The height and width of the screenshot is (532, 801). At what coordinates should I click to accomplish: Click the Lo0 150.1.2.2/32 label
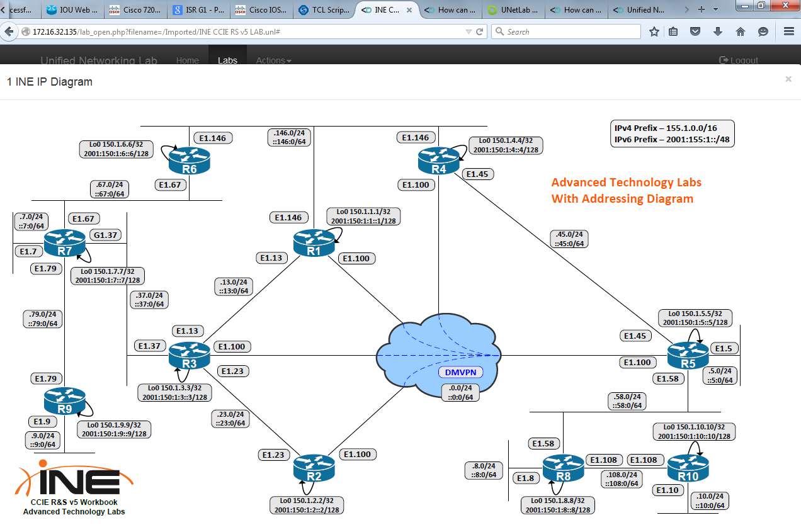pos(308,505)
